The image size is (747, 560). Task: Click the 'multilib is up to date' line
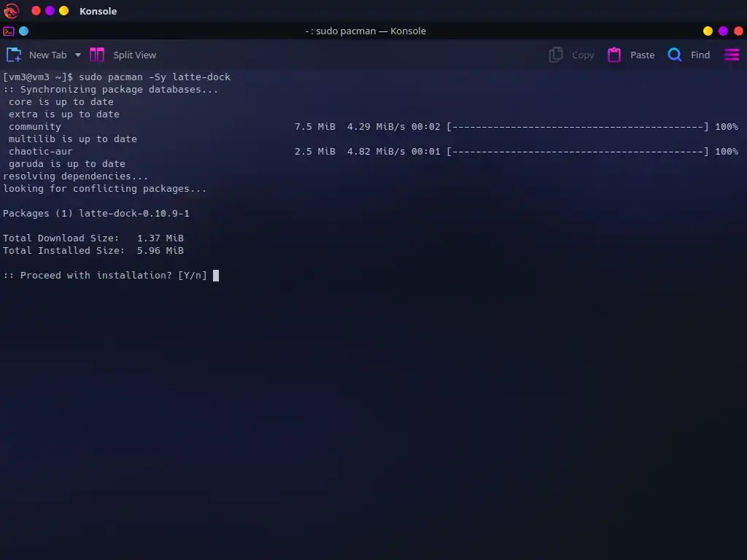[x=73, y=139]
